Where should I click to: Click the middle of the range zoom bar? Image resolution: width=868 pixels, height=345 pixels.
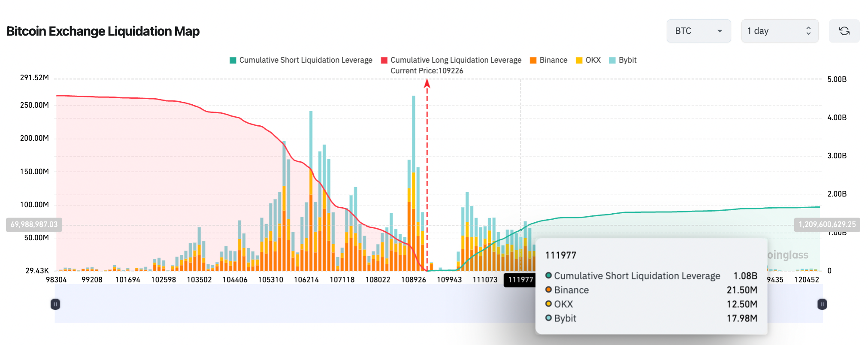[x=439, y=304]
